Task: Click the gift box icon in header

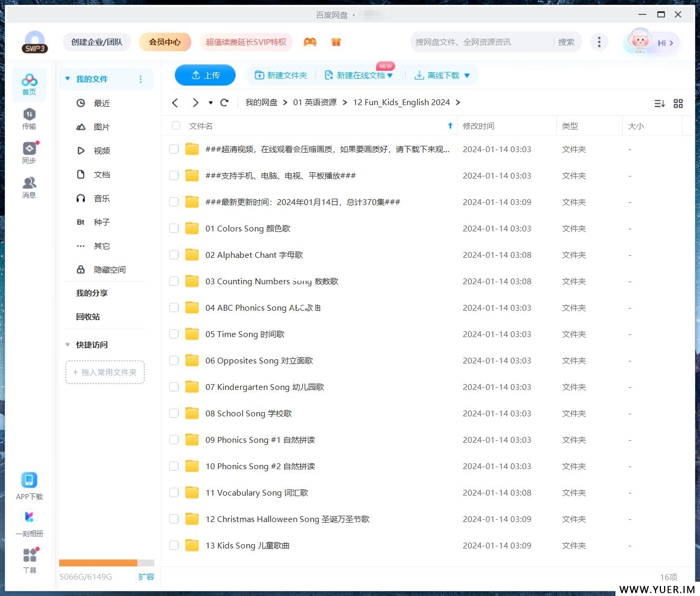Action: click(336, 42)
